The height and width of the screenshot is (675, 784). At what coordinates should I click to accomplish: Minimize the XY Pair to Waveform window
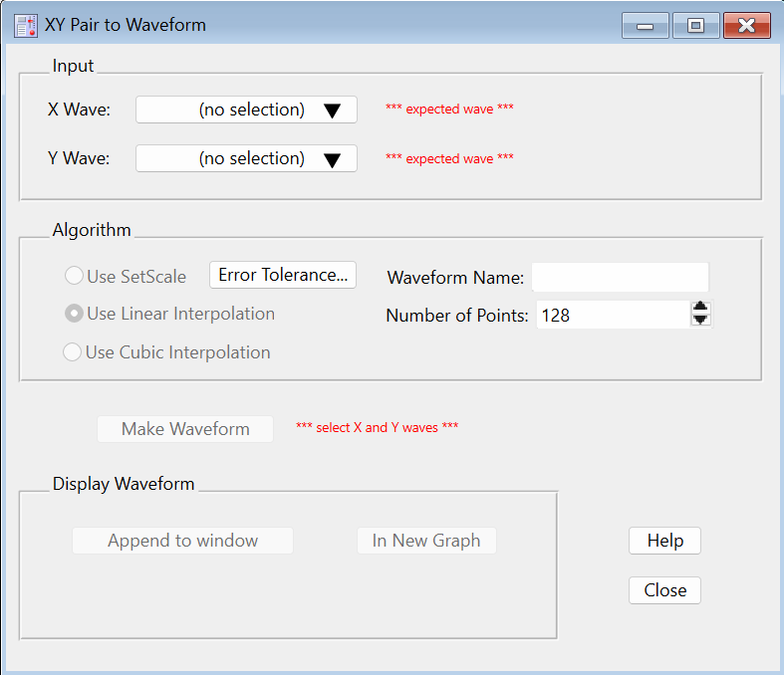[645, 26]
